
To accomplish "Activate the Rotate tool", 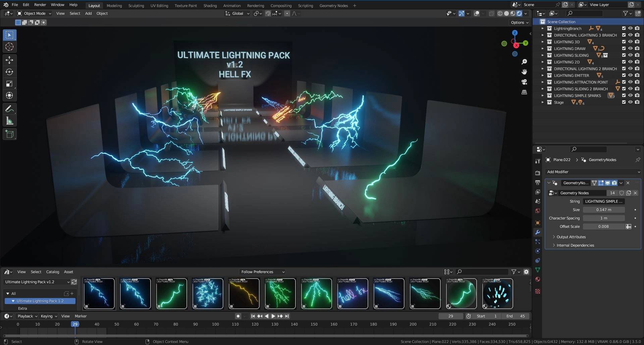I will point(9,72).
